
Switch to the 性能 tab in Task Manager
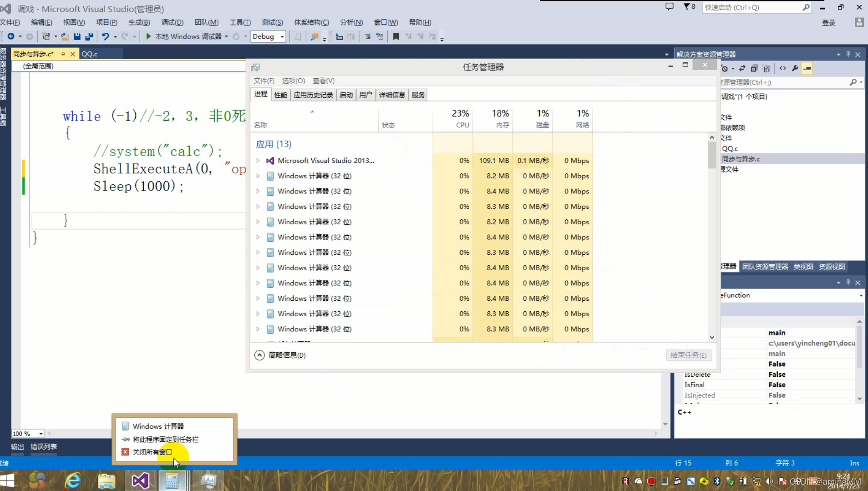[x=280, y=95]
